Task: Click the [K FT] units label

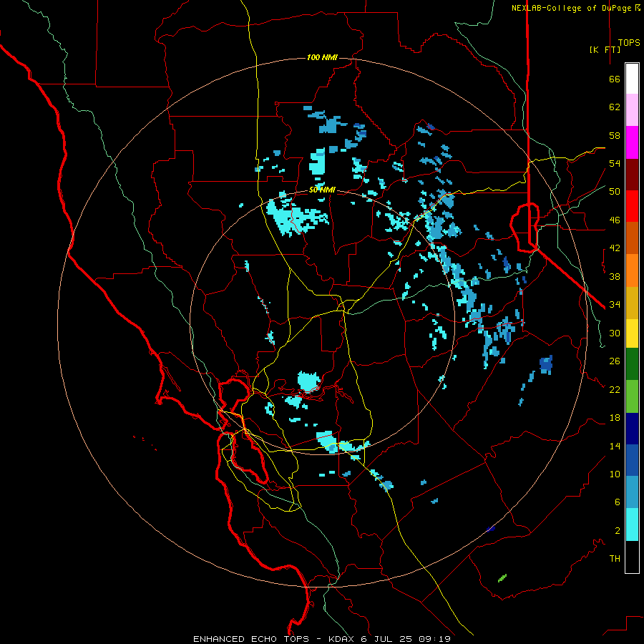Action: pyautogui.click(x=605, y=49)
